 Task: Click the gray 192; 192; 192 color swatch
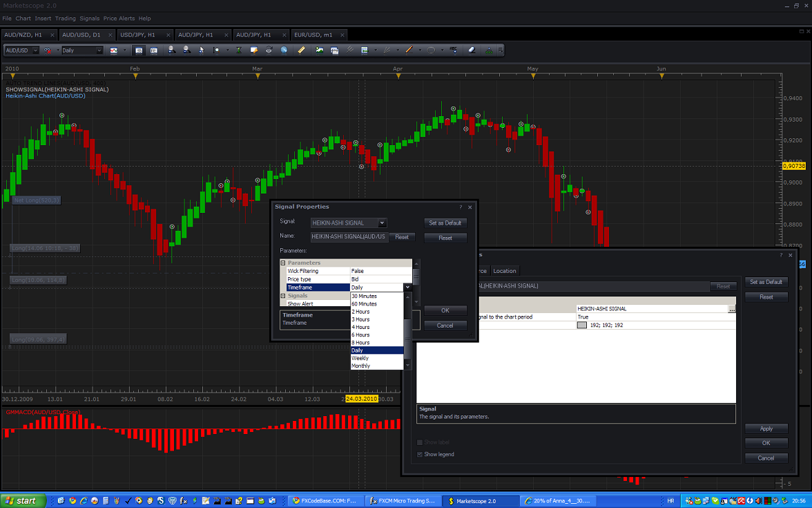[x=582, y=325]
